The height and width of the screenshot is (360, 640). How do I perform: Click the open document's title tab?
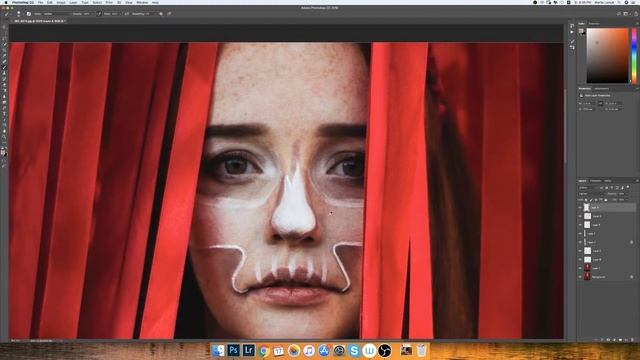pyautogui.click(x=39, y=21)
